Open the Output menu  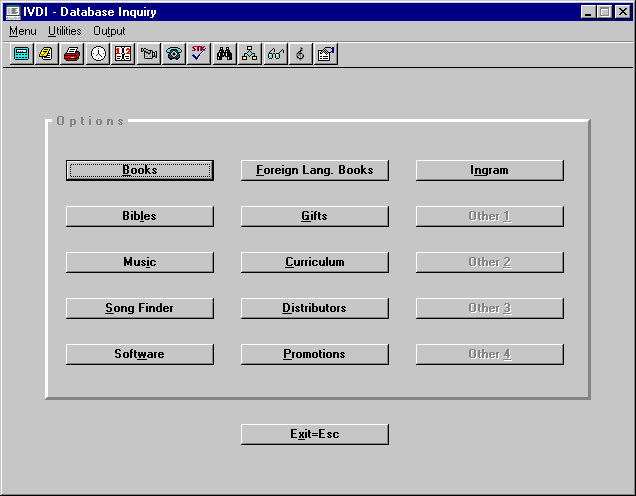(x=109, y=31)
